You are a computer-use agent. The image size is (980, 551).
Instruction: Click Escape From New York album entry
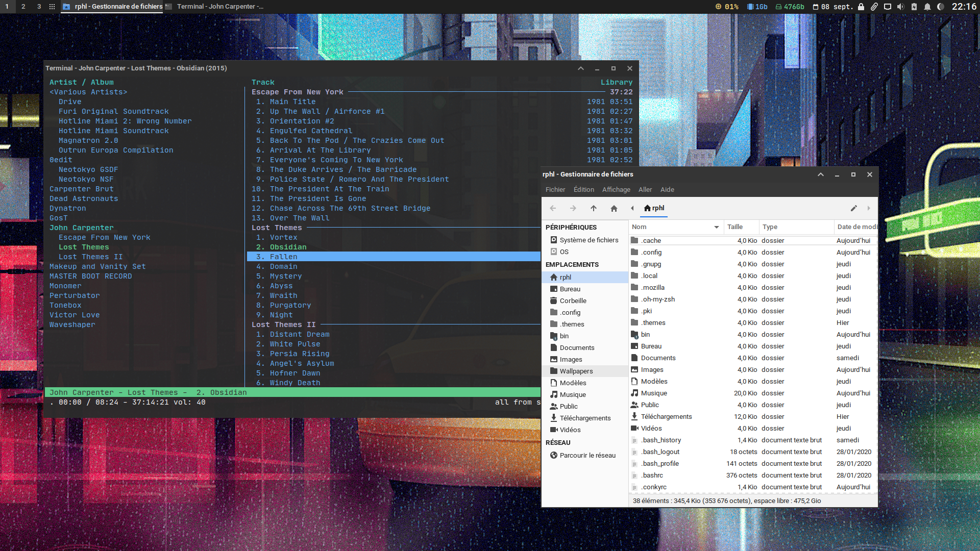(x=104, y=237)
